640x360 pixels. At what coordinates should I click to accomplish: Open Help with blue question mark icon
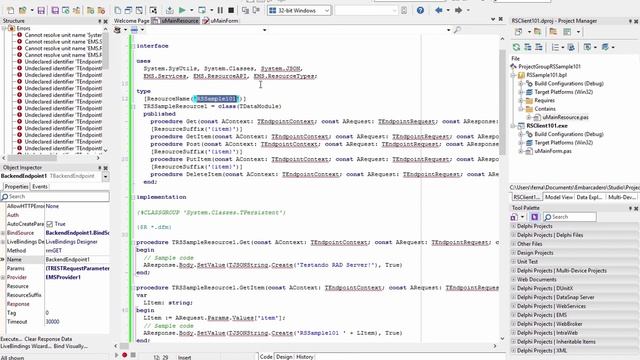click(420, 10)
